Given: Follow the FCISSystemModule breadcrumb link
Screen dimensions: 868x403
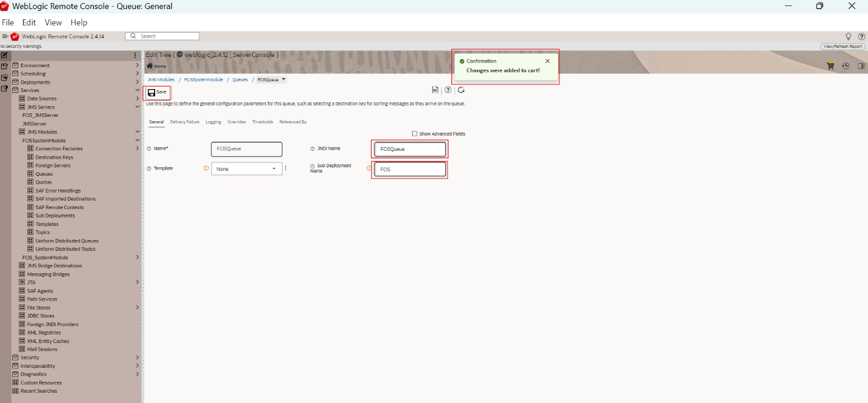Looking at the screenshot, I should point(204,79).
